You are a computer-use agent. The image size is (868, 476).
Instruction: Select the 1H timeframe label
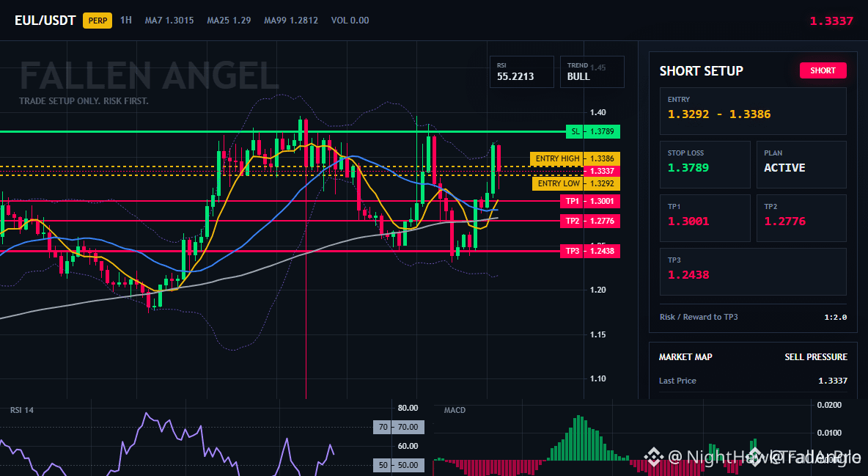[x=126, y=20]
